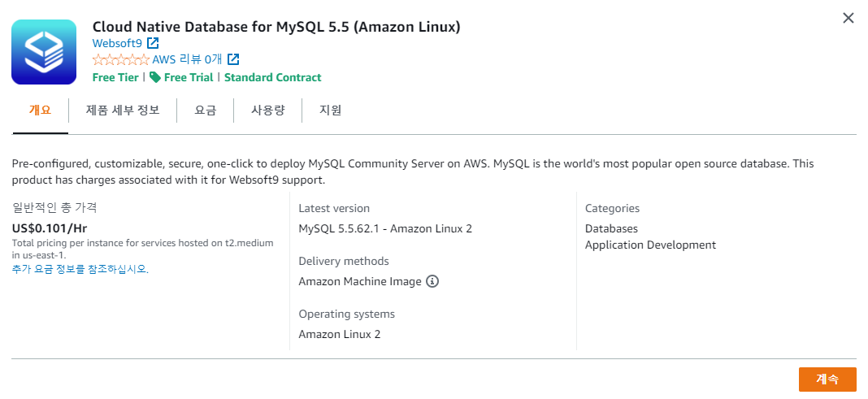Open 추가 요금 정보를 참조하십시오 link
The image size is (868, 399).
(x=80, y=269)
